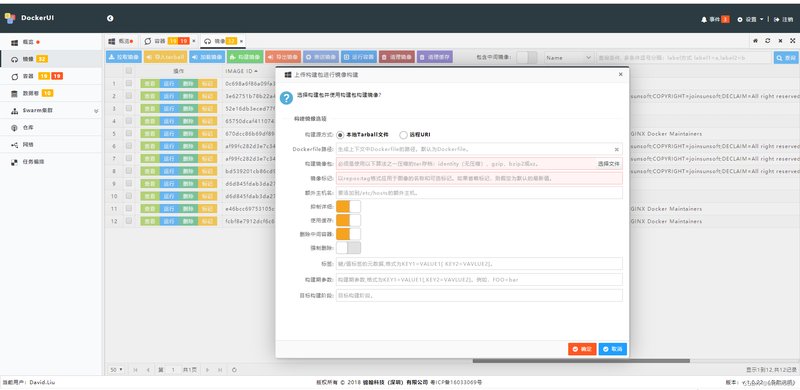Image resolution: width=800 pixels, height=390 pixels.
Task: Click the orange 确定 button in dialog
Action: coord(582,349)
